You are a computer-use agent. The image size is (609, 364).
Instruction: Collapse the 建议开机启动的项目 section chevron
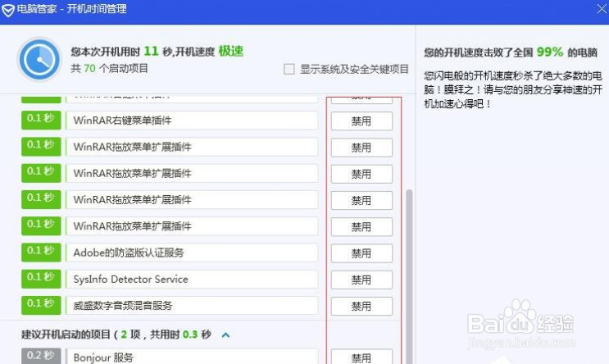[225, 334]
